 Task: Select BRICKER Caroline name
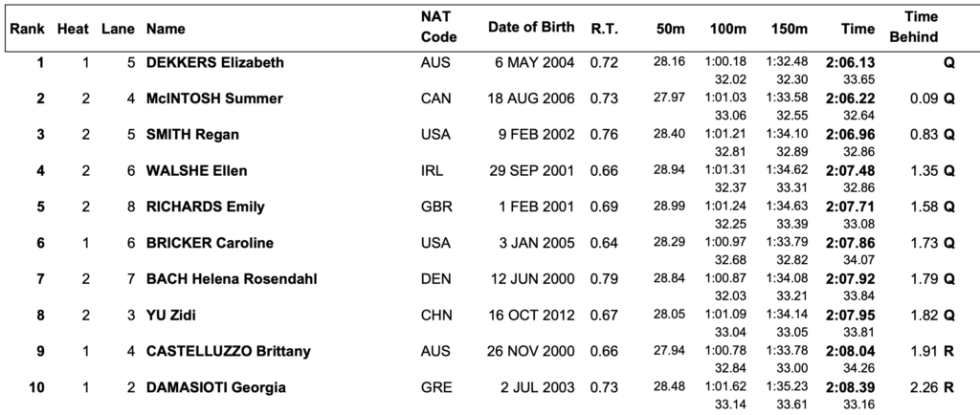(x=210, y=244)
